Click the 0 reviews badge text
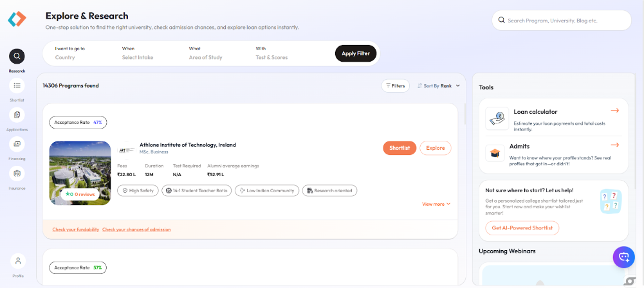The image size is (644, 288). pyautogui.click(x=85, y=194)
